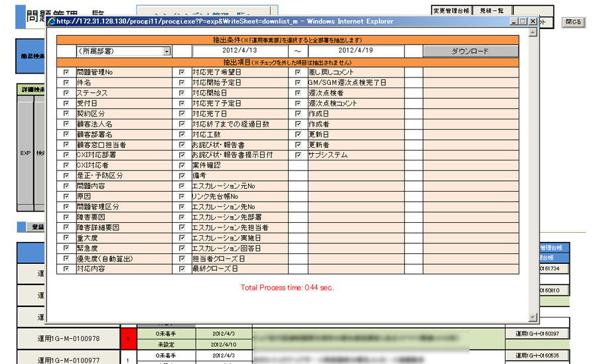This screenshot has height=364, width=597.
Task: Toggle the 優先度(自動算出) checkbox
Action: 66,259
